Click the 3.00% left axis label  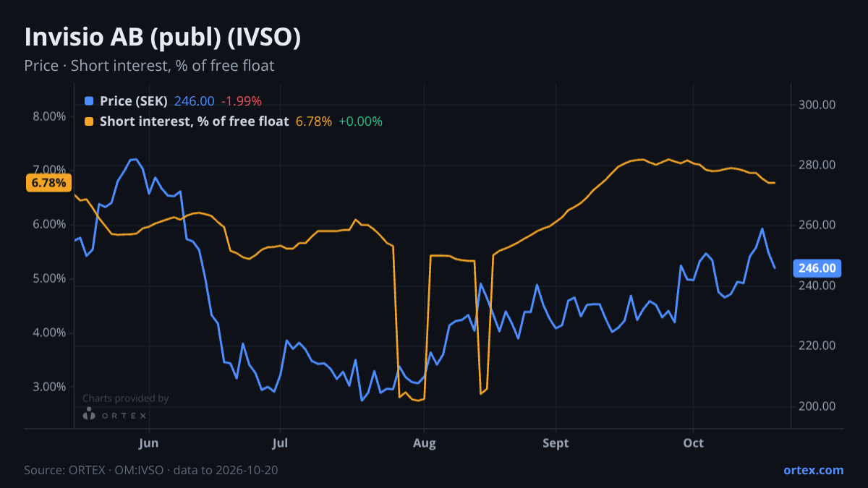49,387
